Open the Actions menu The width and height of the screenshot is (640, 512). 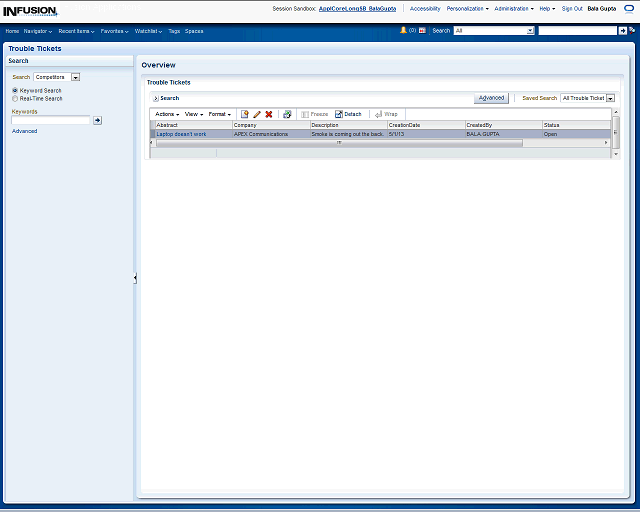[167, 114]
